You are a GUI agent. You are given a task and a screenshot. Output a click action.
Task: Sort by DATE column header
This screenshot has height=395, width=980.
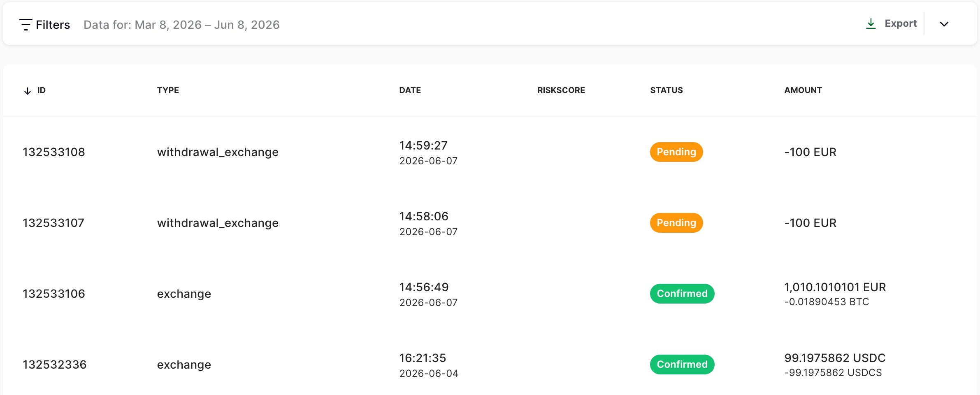pyautogui.click(x=410, y=90)
